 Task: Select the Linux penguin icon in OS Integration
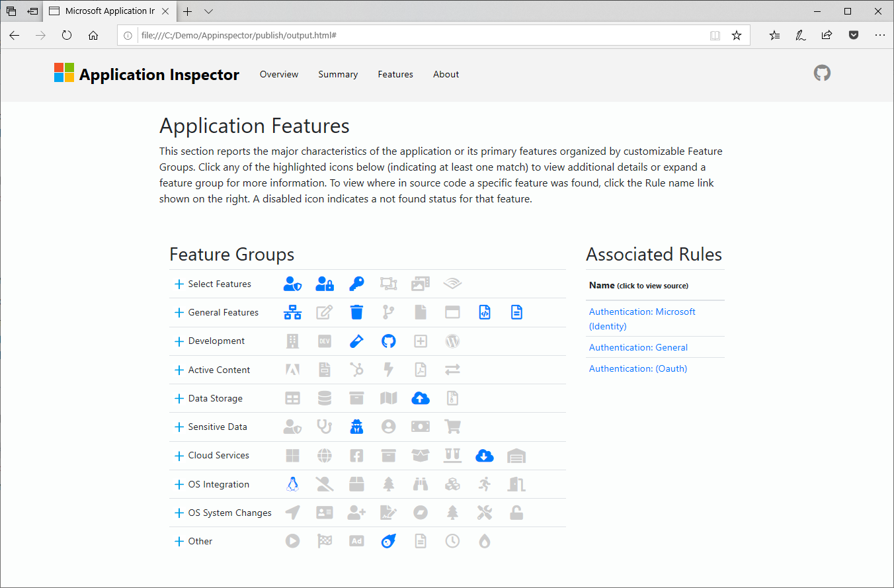[x=293, y=483]
